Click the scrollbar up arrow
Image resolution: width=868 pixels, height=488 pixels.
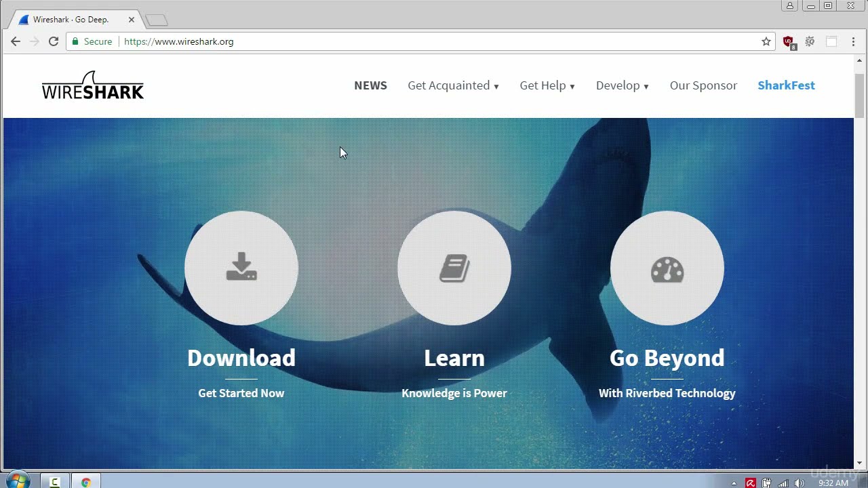pyautogui.click(x=860, y=62)
